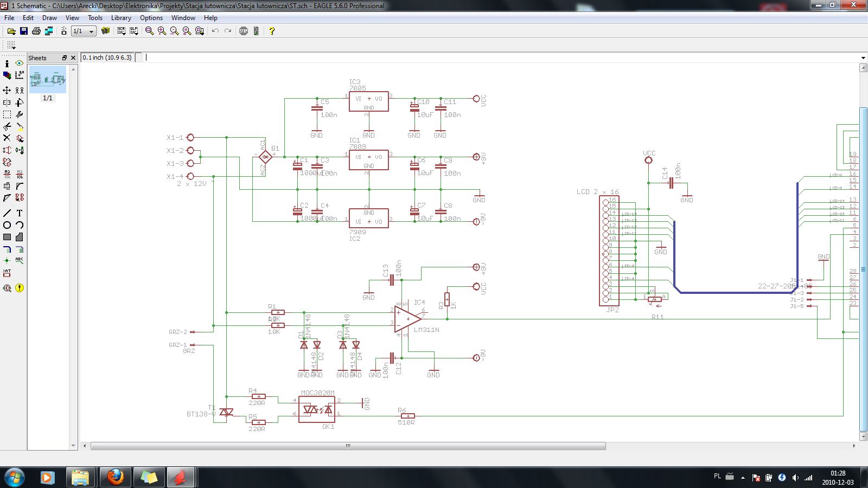Click the Execute script SCR button

pos(121,31)
